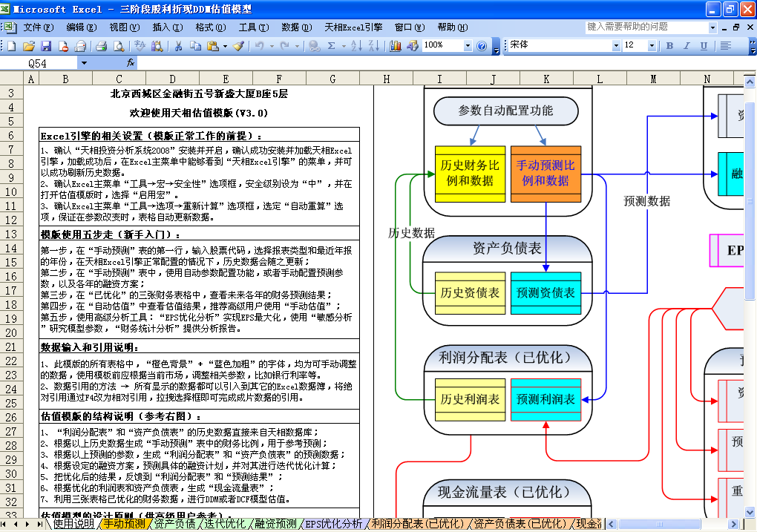Switch to the EPS优化分析 sheet tab
The width and height of the screenshot is (757, 532).
[x=334, y=524]
